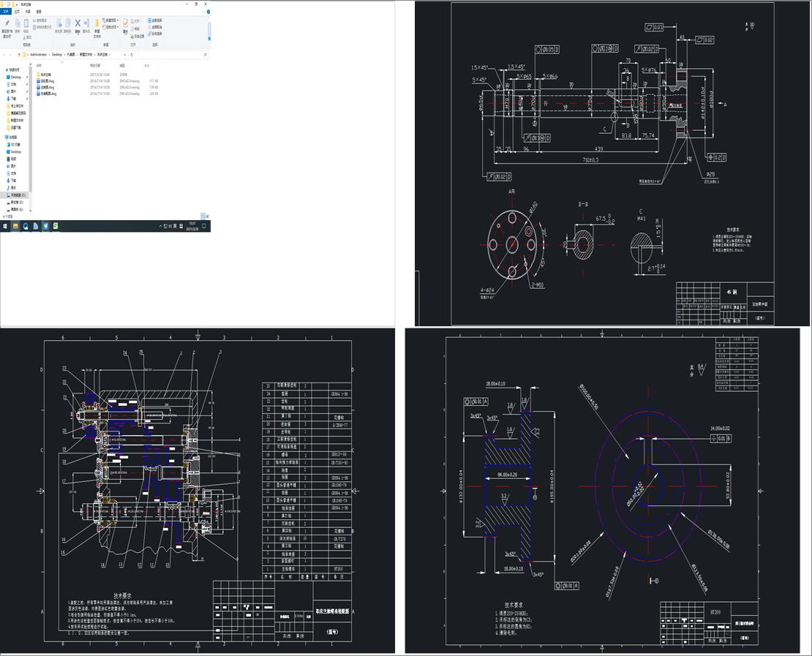
Task: Click Desktop in address breadcrumb
Action: pos(57,54)
